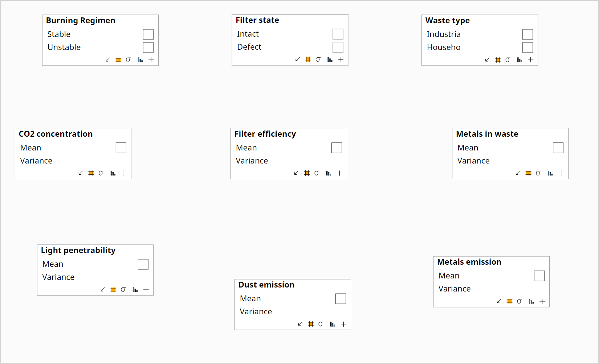Check the Stable box in Burning Regimen

coord(148,34)
